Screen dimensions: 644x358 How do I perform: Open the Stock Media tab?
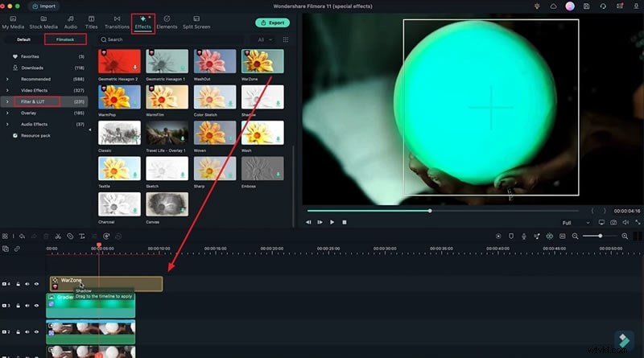43,23
